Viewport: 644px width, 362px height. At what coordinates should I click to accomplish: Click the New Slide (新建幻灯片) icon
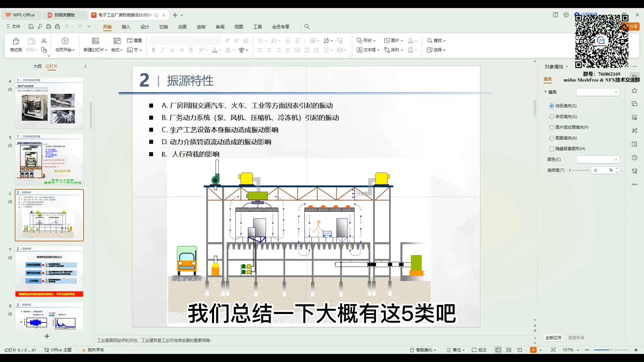point(96,41)
